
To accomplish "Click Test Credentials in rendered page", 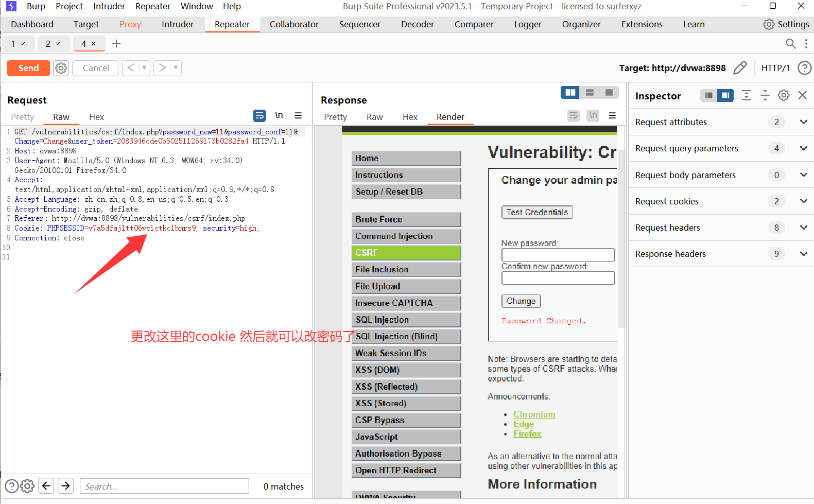I will coord(537,212).
